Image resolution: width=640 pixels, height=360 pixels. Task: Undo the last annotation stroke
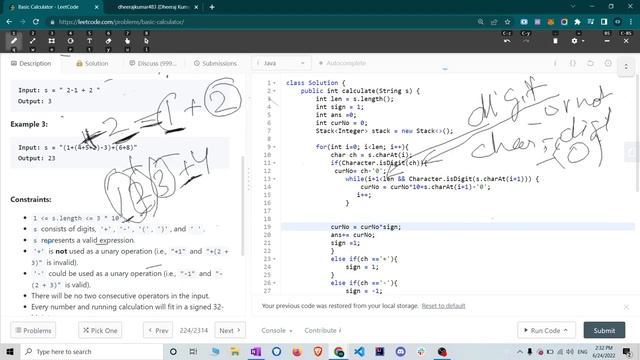point(507,41)
